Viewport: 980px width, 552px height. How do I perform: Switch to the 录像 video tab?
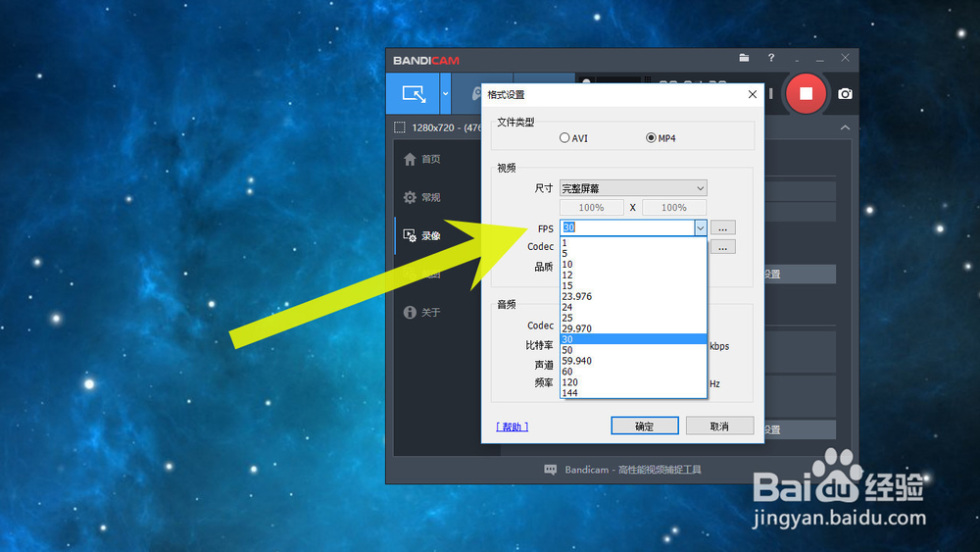point(421,235)
